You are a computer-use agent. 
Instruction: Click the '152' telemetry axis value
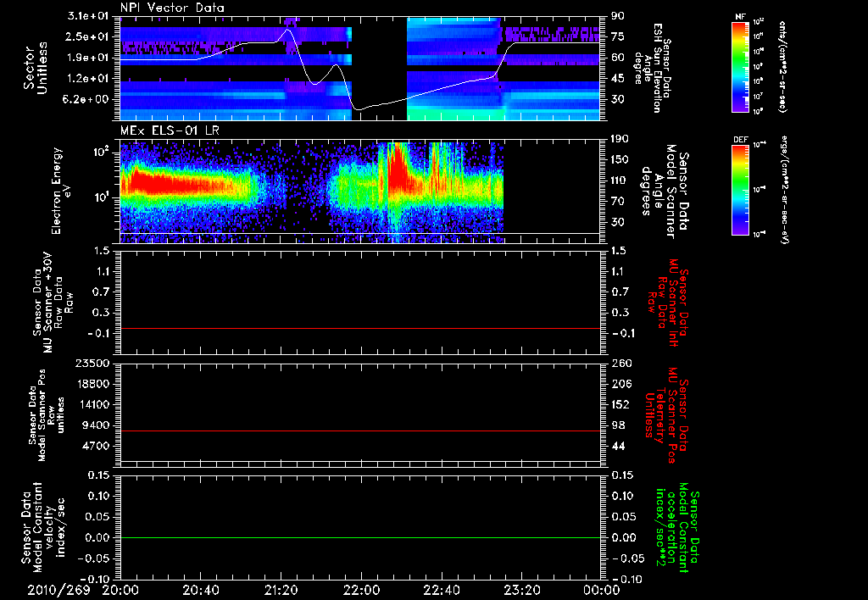[x=620, y=404]
